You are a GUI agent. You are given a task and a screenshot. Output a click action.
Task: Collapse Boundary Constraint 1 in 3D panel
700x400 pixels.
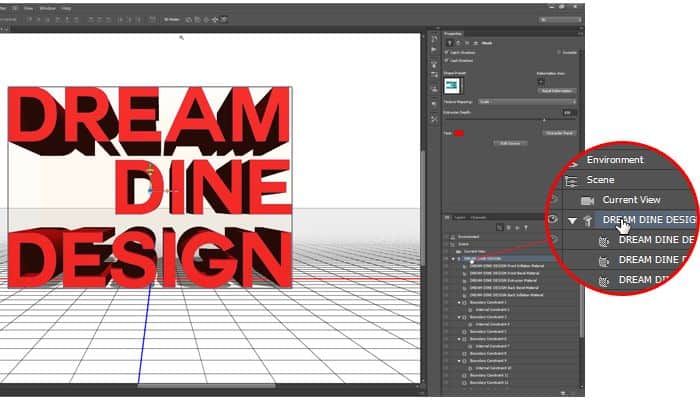pyautogui.click(x=459, y=302)
